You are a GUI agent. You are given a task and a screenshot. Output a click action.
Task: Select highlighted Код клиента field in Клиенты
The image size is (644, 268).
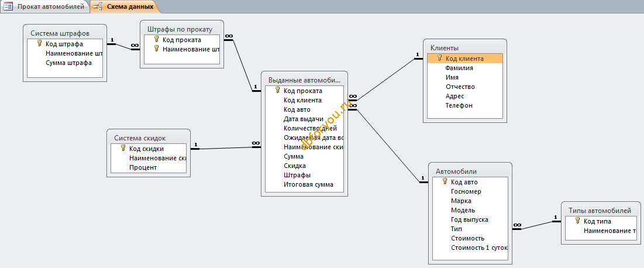465,59
